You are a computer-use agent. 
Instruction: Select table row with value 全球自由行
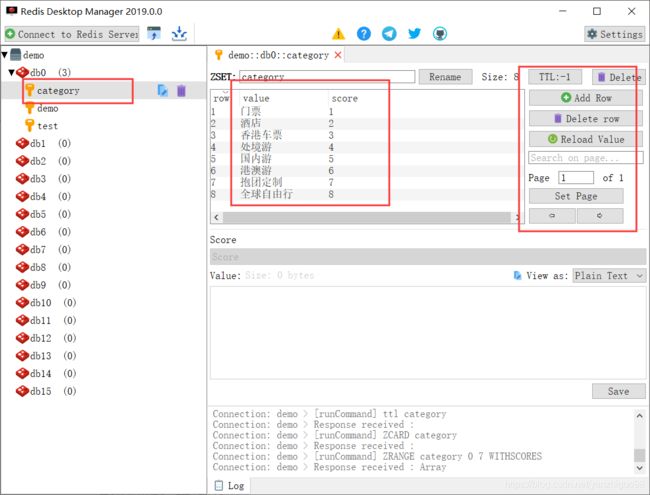point(366,194)
